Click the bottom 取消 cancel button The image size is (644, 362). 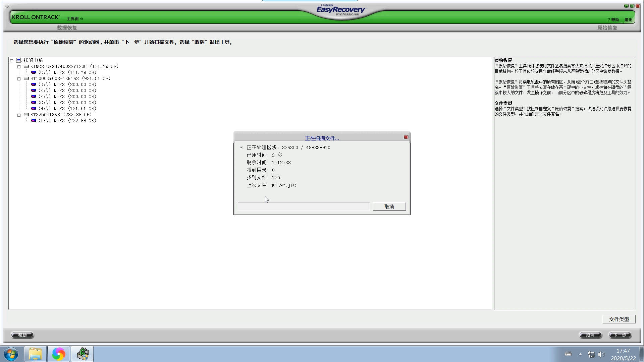[x=590, y=335]
